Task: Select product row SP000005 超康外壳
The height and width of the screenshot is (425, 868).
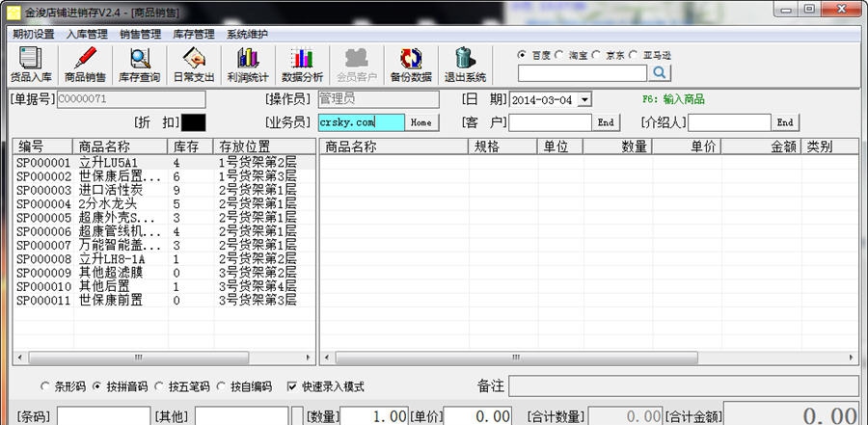Action: [x=164, y=218]
